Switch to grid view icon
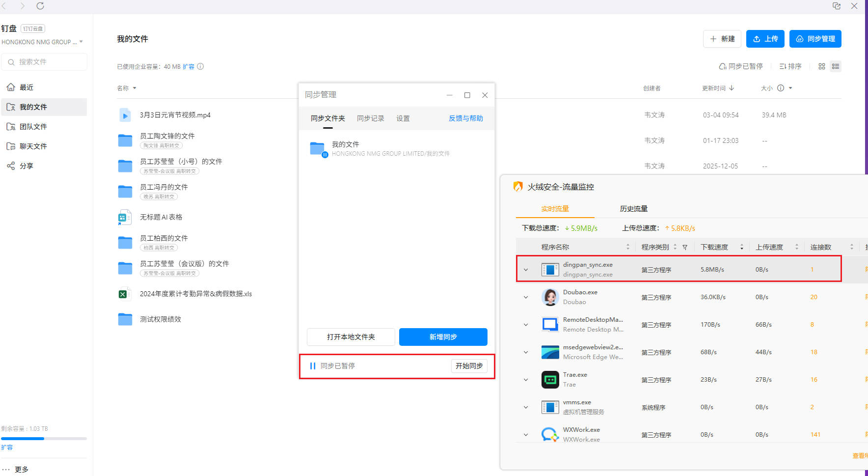Image resolution: width=868 pixels, height=476 pixels. [821, 66]
